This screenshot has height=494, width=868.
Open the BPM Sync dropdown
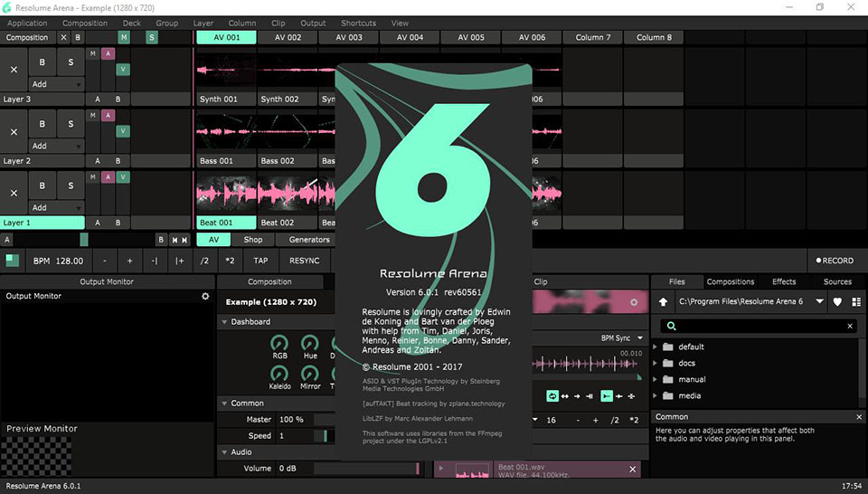click(x=622, y=337)
